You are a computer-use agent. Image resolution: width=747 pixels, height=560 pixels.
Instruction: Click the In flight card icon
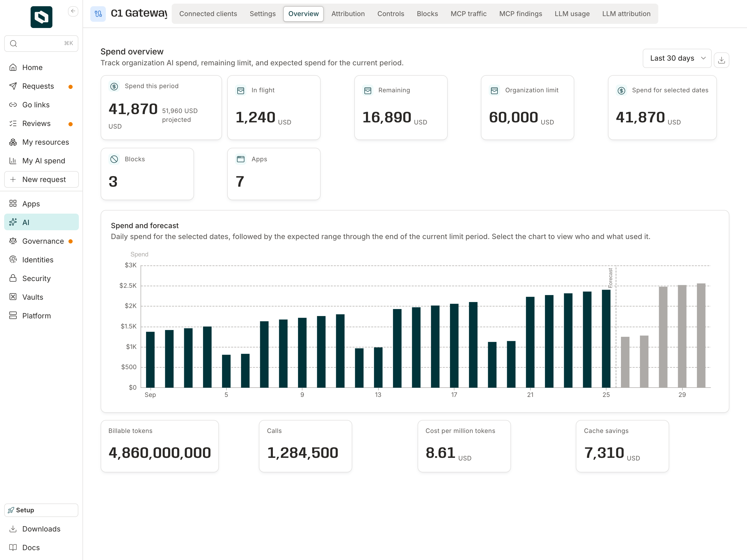(x=241, y=90)
